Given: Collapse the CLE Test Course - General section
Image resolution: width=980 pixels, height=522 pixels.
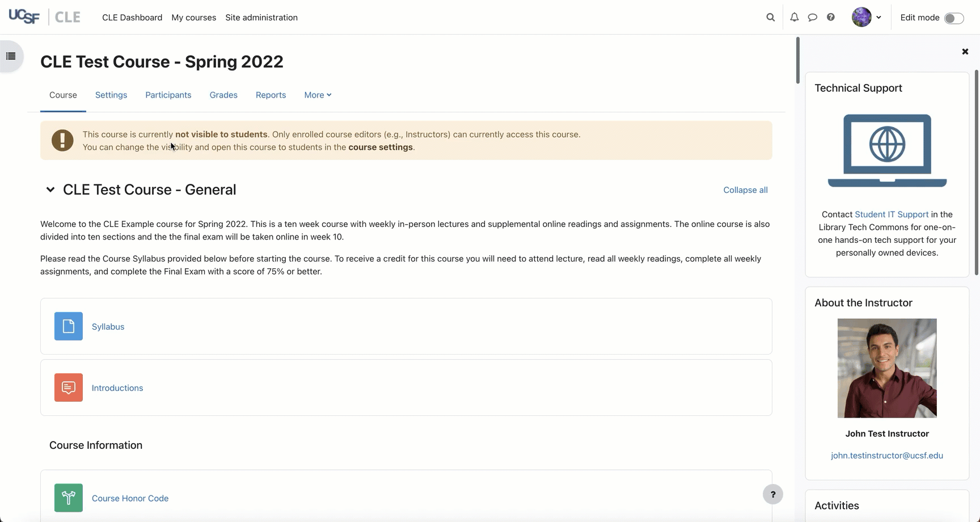Looking at the screenshot, I should [50, 190].
